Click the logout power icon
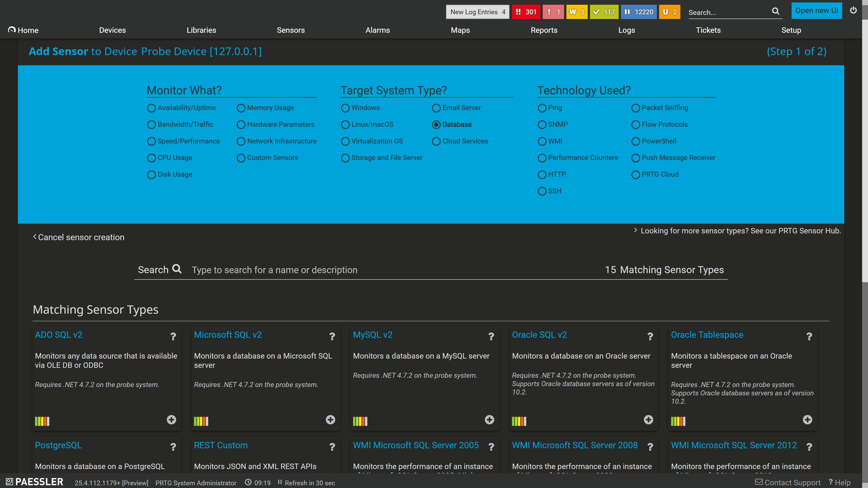868x488 pixels. tap(853, 10)
